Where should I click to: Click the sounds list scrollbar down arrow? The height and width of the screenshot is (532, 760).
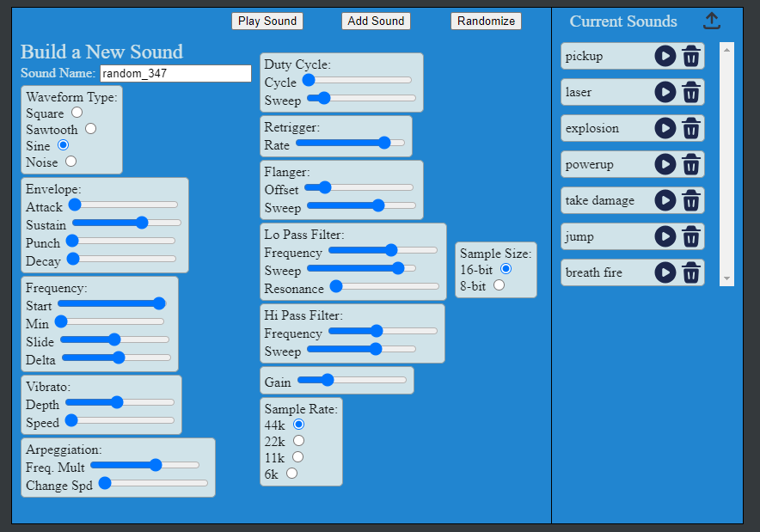[726, 278]
